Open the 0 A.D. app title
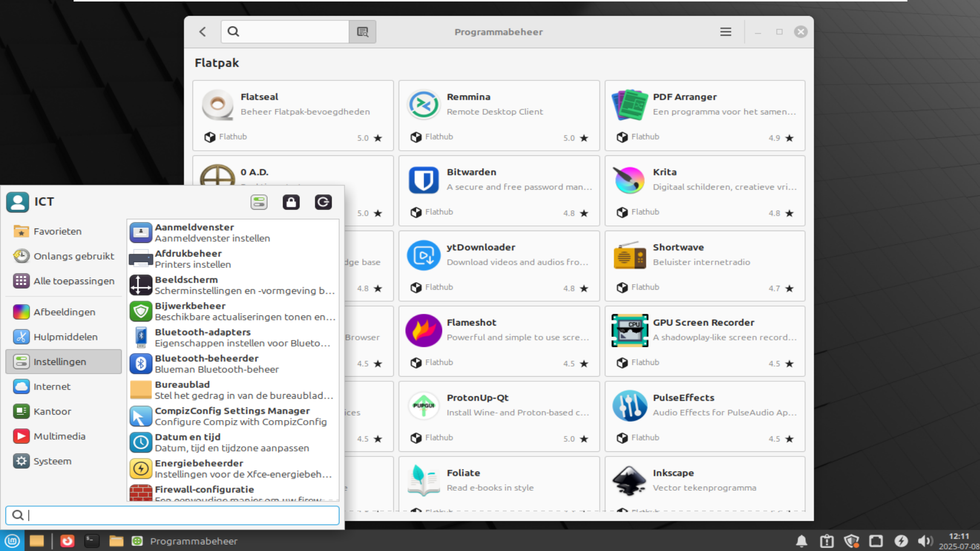980x551 pixels. [x=254, y=172]
